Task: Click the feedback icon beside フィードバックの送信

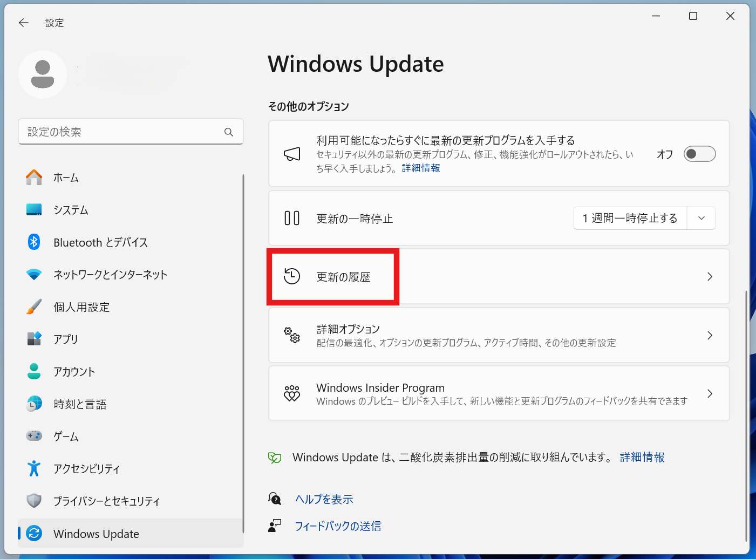Action: point(275,526)
